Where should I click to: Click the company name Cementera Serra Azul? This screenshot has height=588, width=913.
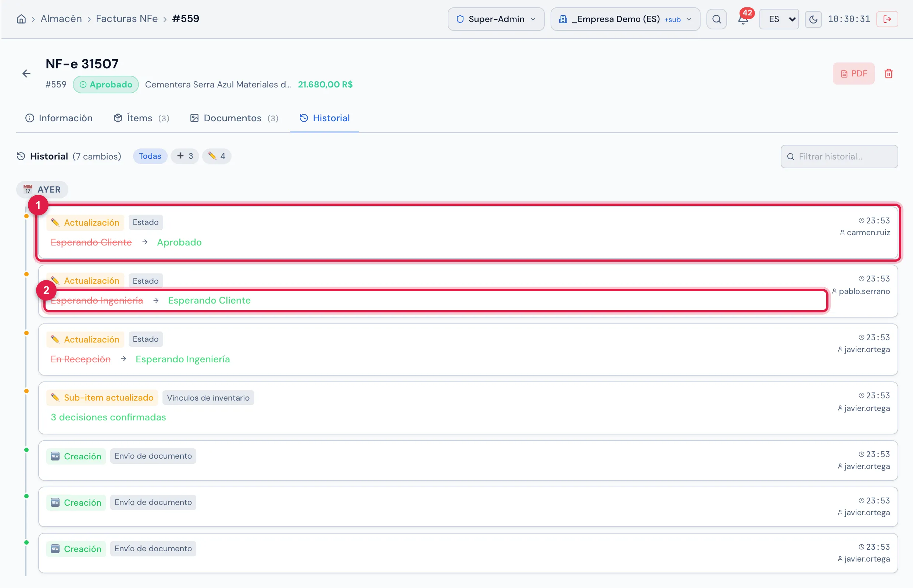click(x=218, y=85)
